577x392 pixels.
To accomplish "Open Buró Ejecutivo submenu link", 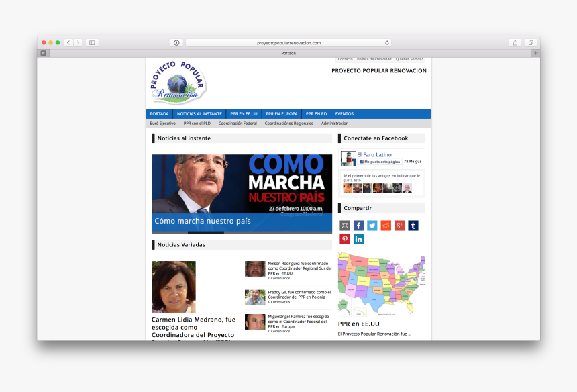I will [162, 124].
